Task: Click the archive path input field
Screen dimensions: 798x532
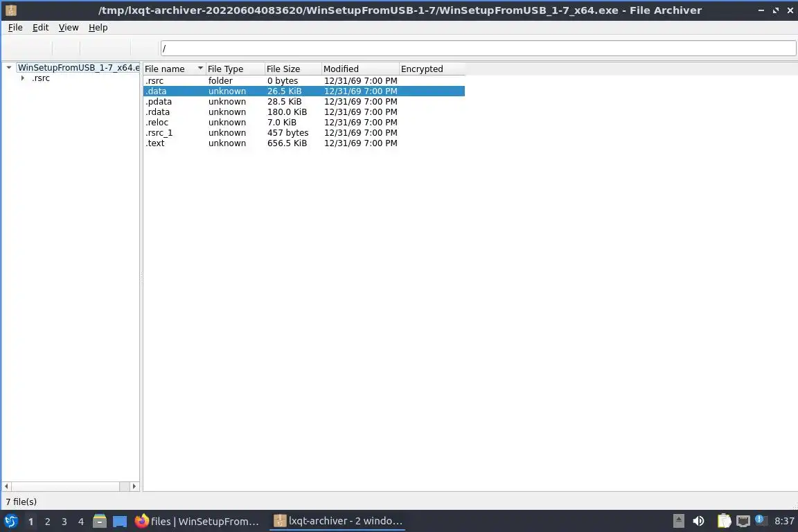Action: click(479, 48)
